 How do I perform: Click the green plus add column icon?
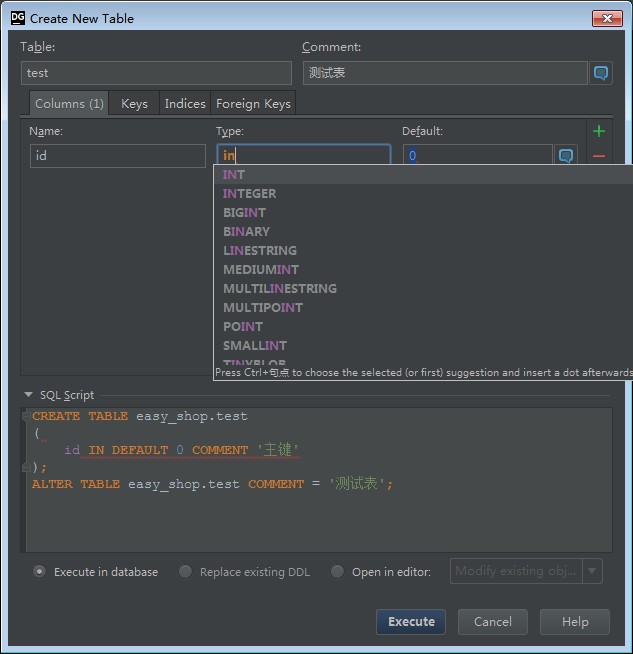click(x=599, y=131)
